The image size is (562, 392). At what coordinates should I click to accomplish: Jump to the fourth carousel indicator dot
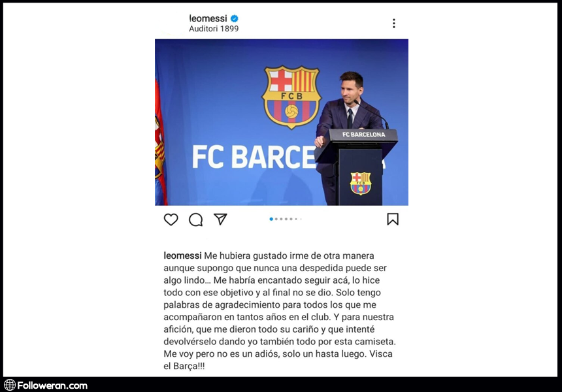286,219
